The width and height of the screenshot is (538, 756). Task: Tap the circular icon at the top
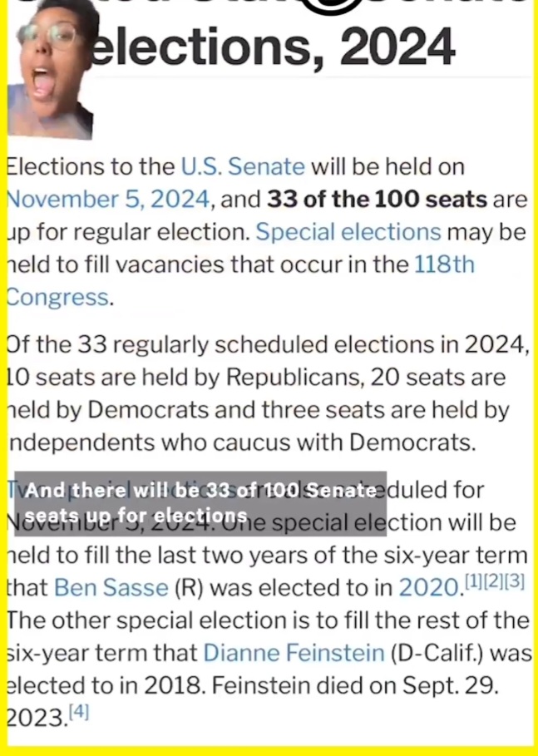click(x=332, y=8)
